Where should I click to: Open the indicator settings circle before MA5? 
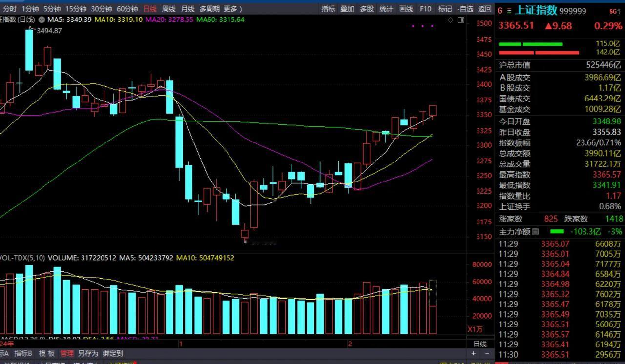tap(41, 20)
